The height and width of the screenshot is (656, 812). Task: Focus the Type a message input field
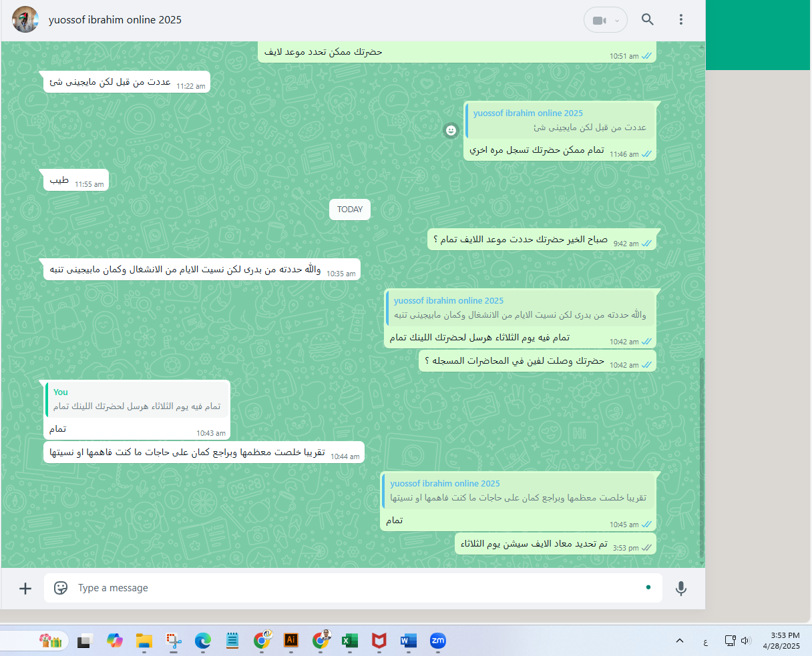click(354, 588)
